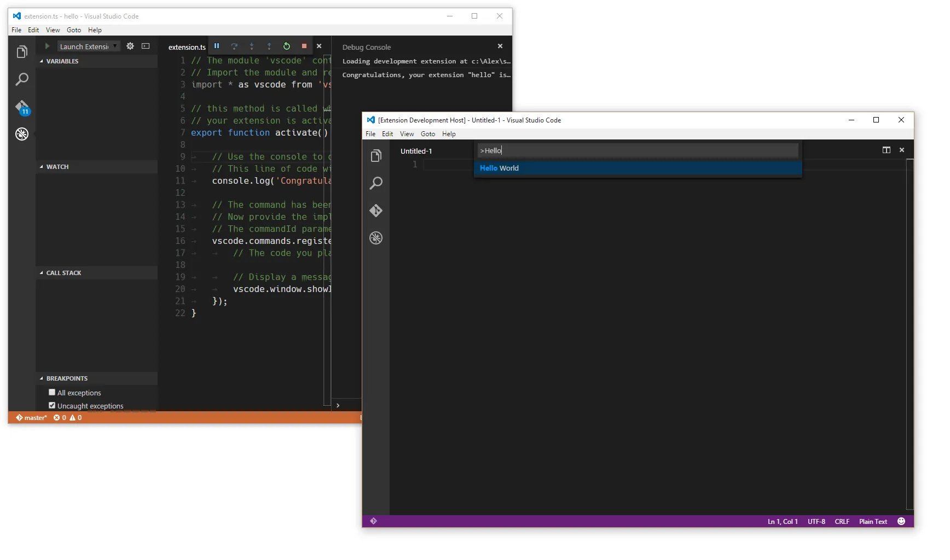Click the Step Out arrow
This screenshot has width=950, height=560.
click(269, 46)
